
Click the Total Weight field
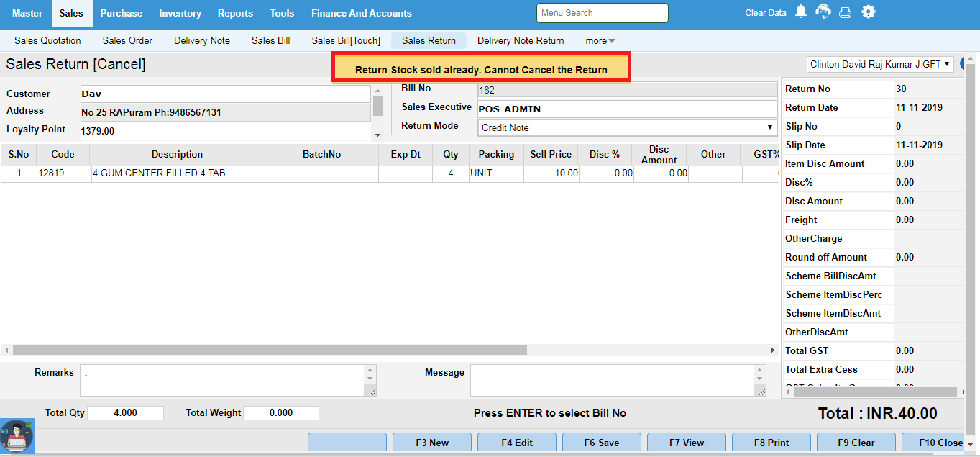pyautogui.click(x=281, y=413)
